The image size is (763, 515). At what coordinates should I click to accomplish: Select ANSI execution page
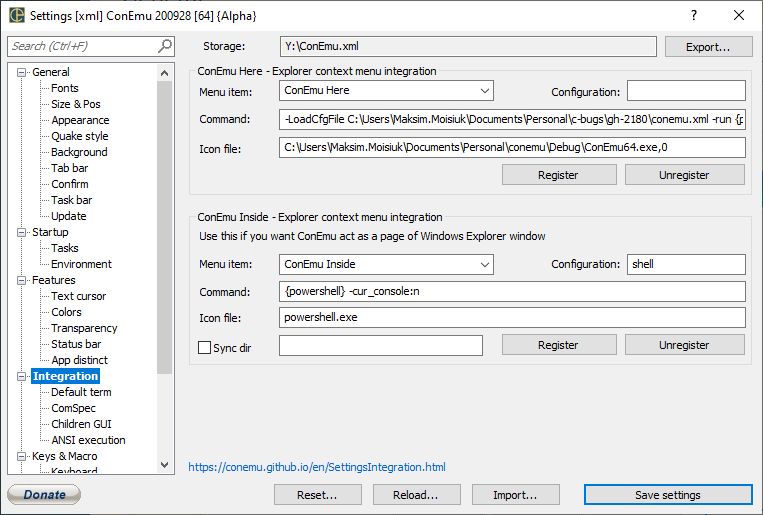89,441
